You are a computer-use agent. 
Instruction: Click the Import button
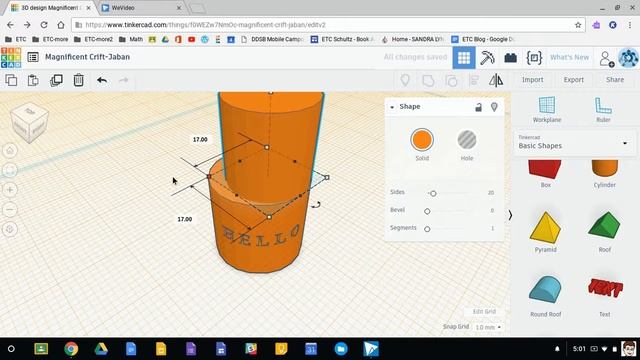coord(532,80)
